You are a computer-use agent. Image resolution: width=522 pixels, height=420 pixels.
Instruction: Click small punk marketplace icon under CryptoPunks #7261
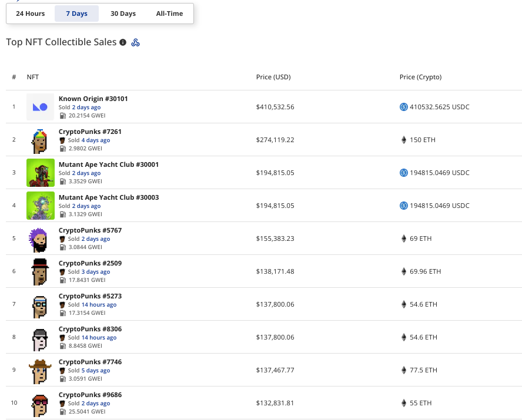[x=62, y=140]
